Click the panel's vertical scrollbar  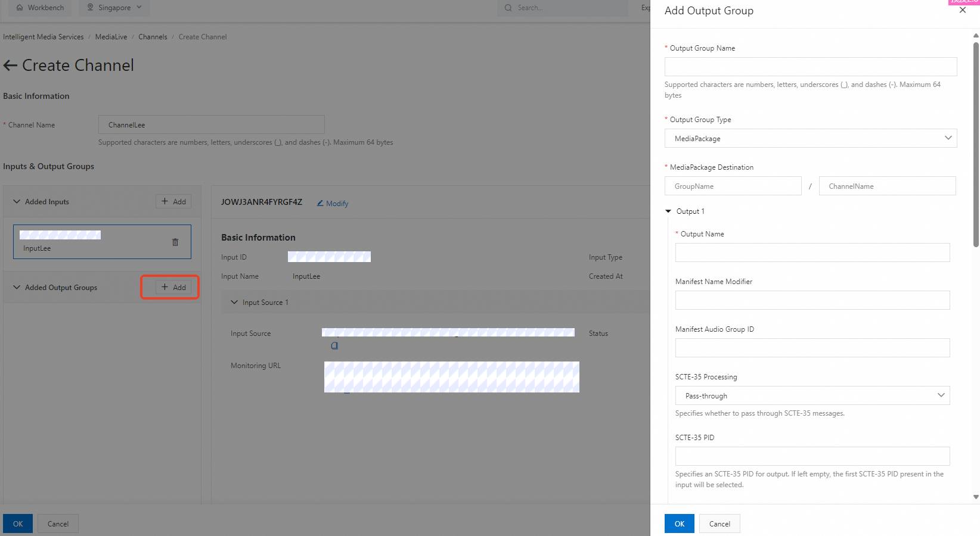(976, 143)
